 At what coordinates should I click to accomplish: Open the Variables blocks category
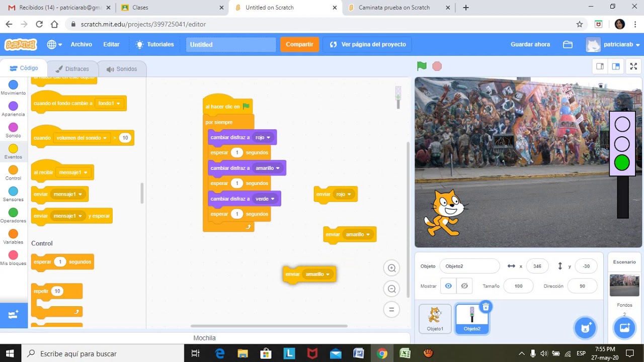pyautogui.click(x=13, y=236)
